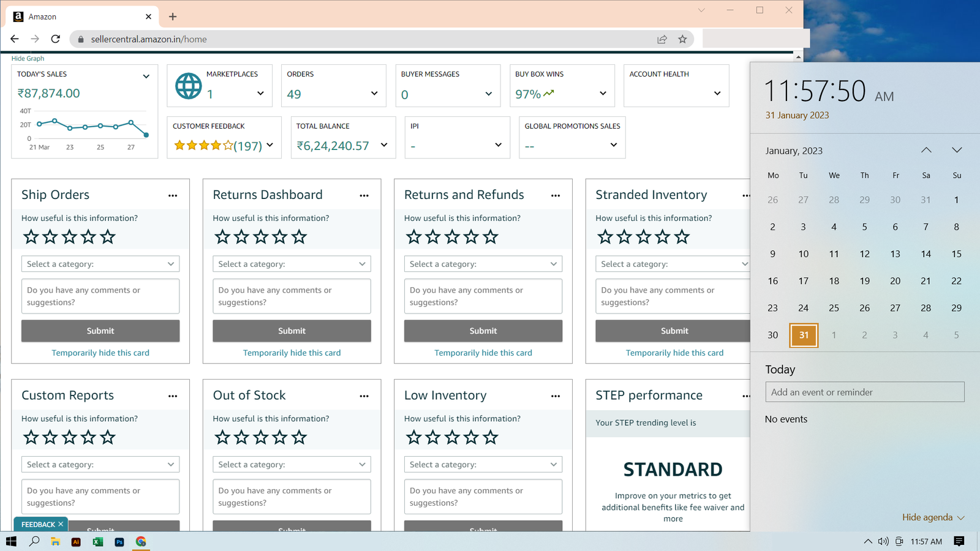Expand the Total Balance dropdown
Viewport: 980px width, 551px height.
(384, 145)
